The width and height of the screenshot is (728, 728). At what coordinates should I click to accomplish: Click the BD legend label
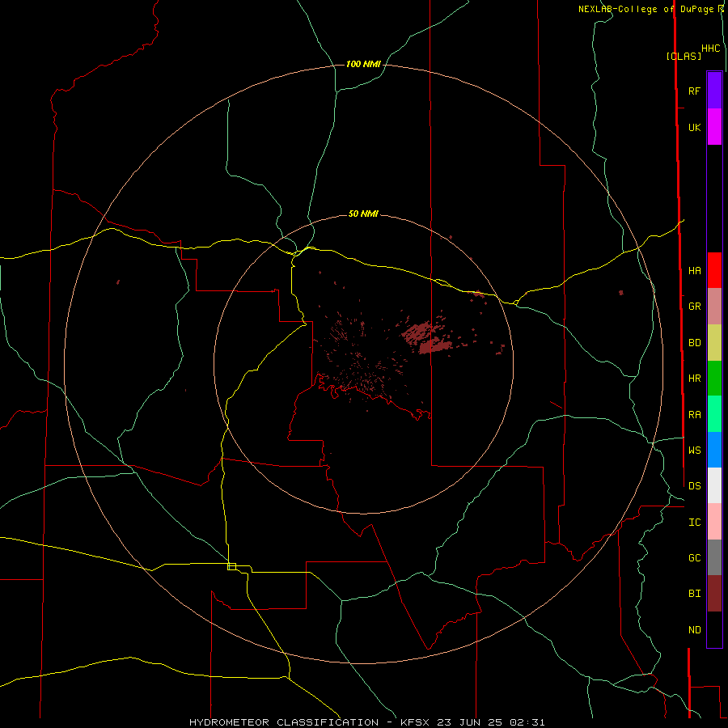point(694,343)
